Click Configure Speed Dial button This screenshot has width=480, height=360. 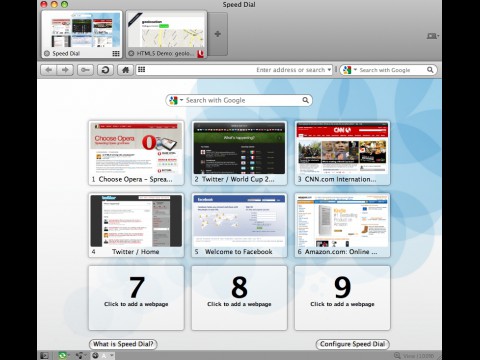coord(353,344)
